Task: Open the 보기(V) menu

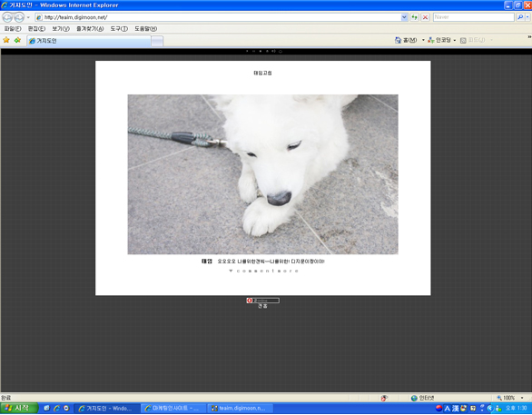Action: point(61,29)
